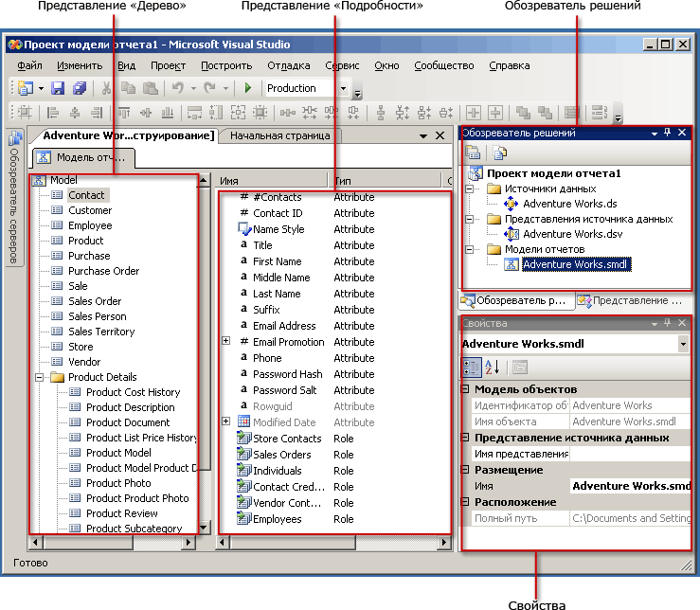
Task: Collapse the Размещение property category
Action: pos(464,470)
